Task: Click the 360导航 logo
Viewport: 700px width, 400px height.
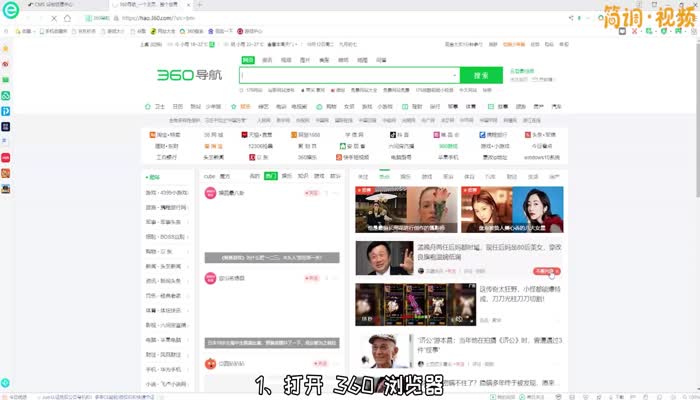Action: click(189, 75)
